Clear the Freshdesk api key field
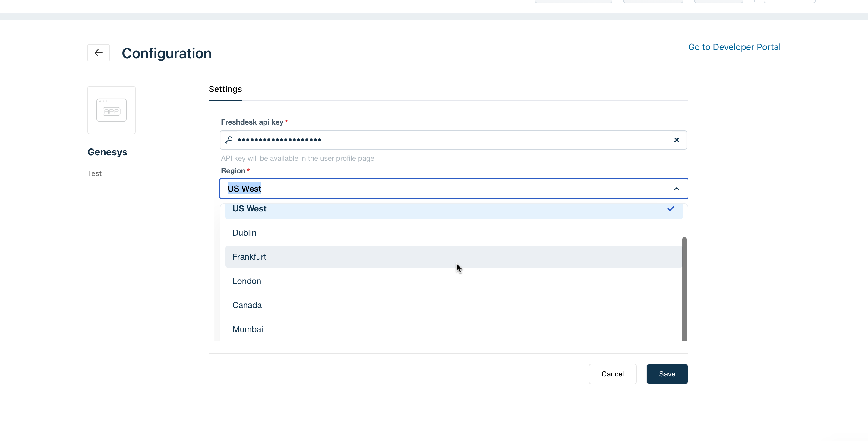This screenshot has width=868, height=441. coord(677,140)
